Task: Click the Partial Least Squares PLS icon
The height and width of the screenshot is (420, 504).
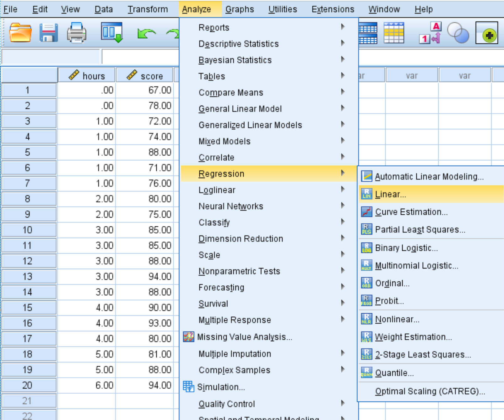Action: [366, 229]
